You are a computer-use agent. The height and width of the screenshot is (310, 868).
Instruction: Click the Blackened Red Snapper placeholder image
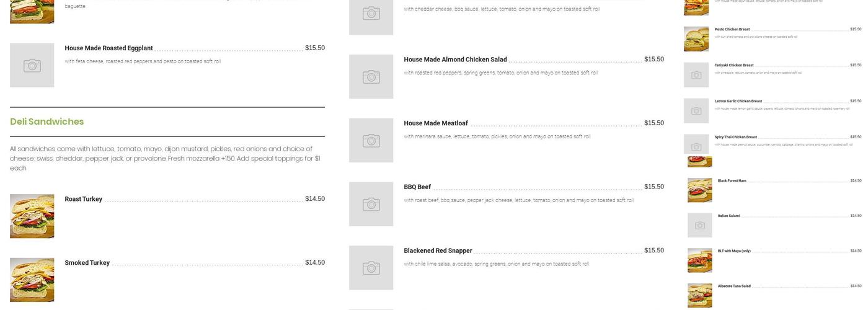[371, 268]
